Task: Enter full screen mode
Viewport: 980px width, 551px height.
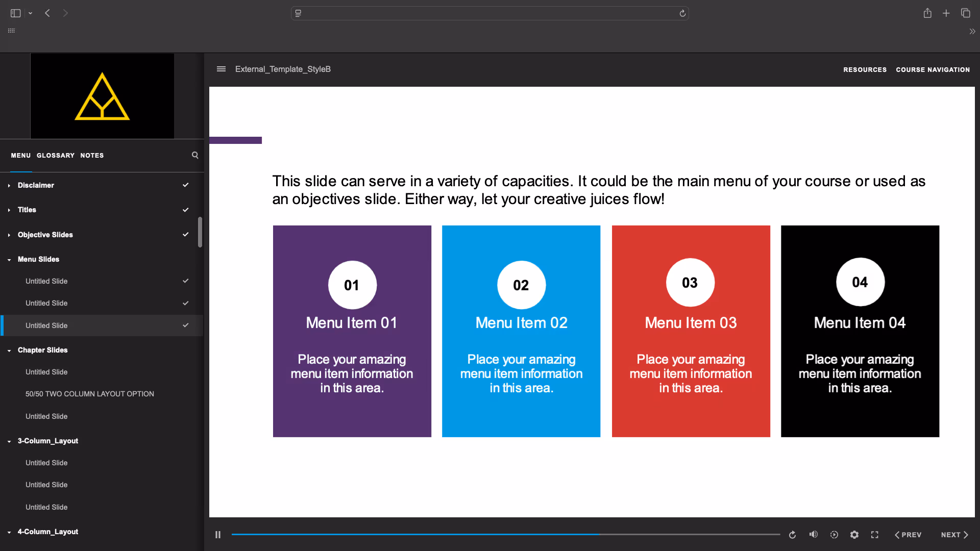Action: pyautogui.click(x=875, y=535)
